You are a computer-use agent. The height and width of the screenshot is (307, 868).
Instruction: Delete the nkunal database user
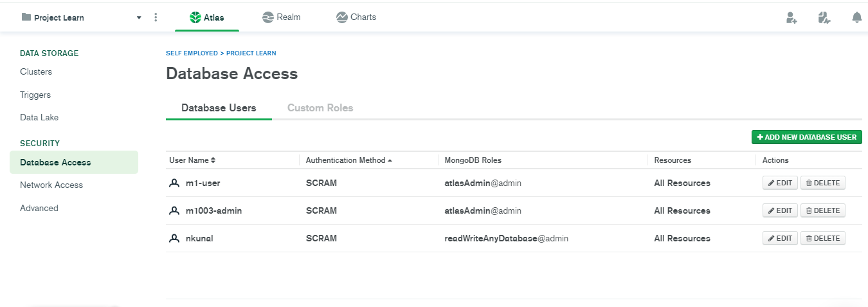(x=822, y=238)
